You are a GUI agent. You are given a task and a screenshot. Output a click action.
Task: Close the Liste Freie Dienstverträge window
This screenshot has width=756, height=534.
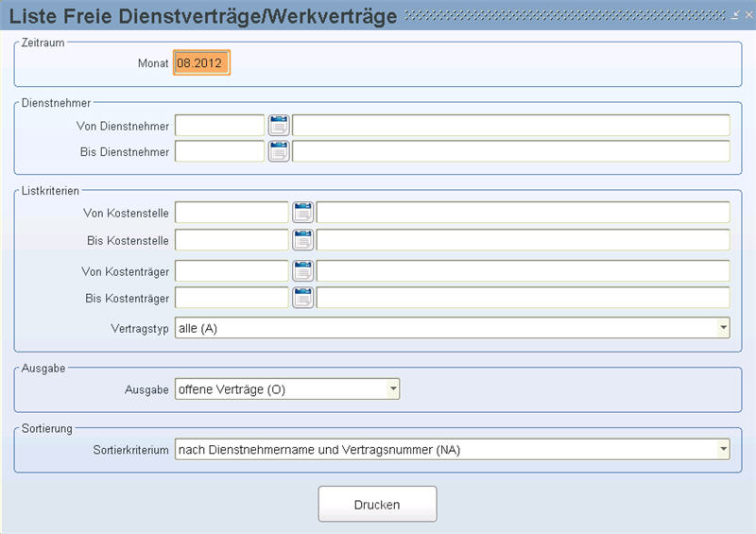tap(748, 15)
